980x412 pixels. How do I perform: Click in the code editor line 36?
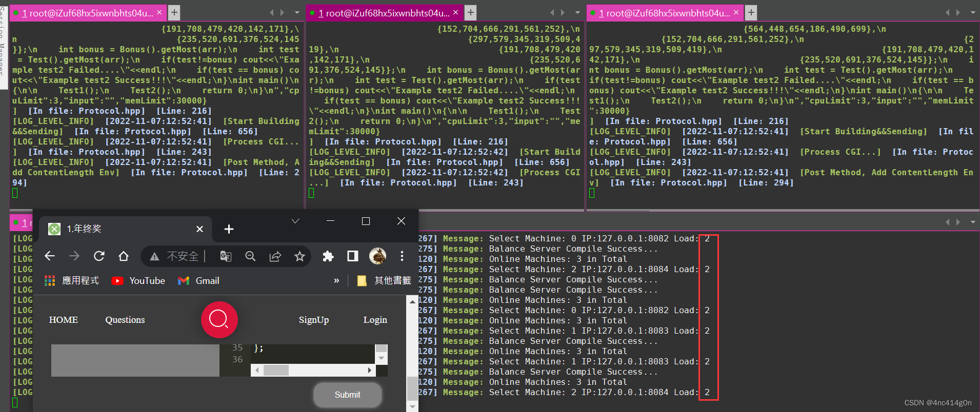pyautogui.click(x=313, y=359)
